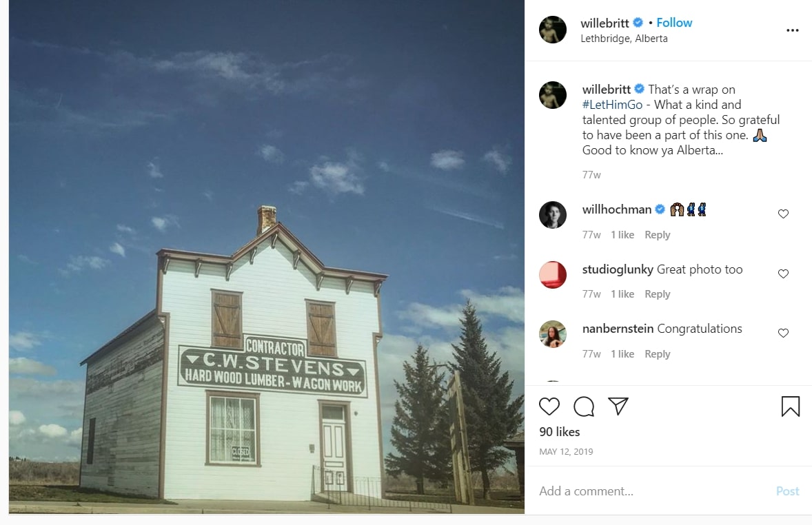The image size is (812, 525).
Task: Share the post via paper plane icon
Action: click(x=618, y=406)
